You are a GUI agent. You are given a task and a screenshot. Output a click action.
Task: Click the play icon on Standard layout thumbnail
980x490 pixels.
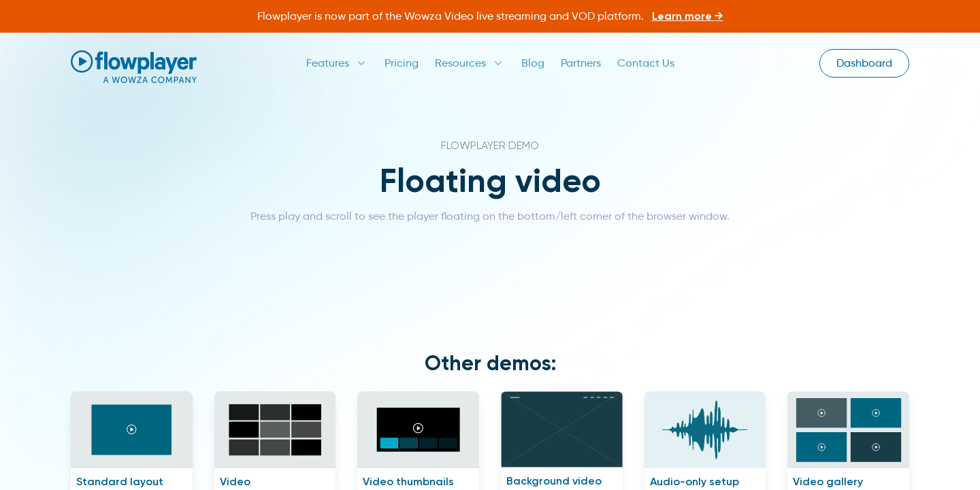pos(131,429)
